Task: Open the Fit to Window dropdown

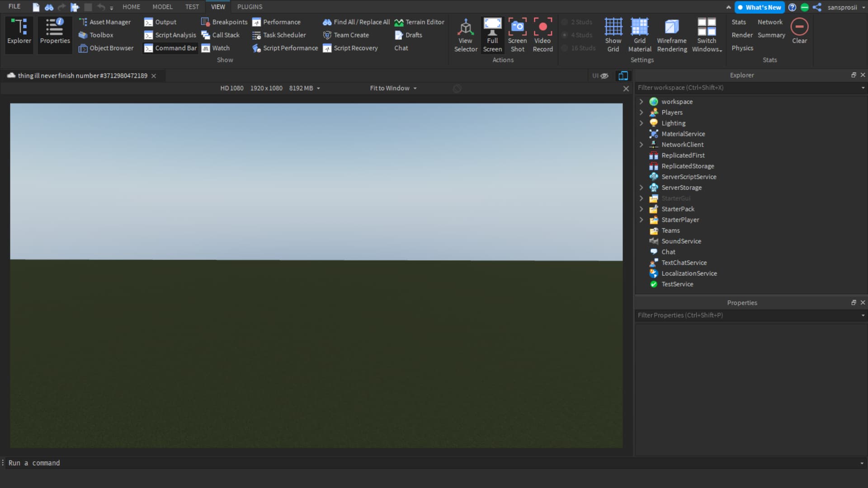Action: (392, 88)
